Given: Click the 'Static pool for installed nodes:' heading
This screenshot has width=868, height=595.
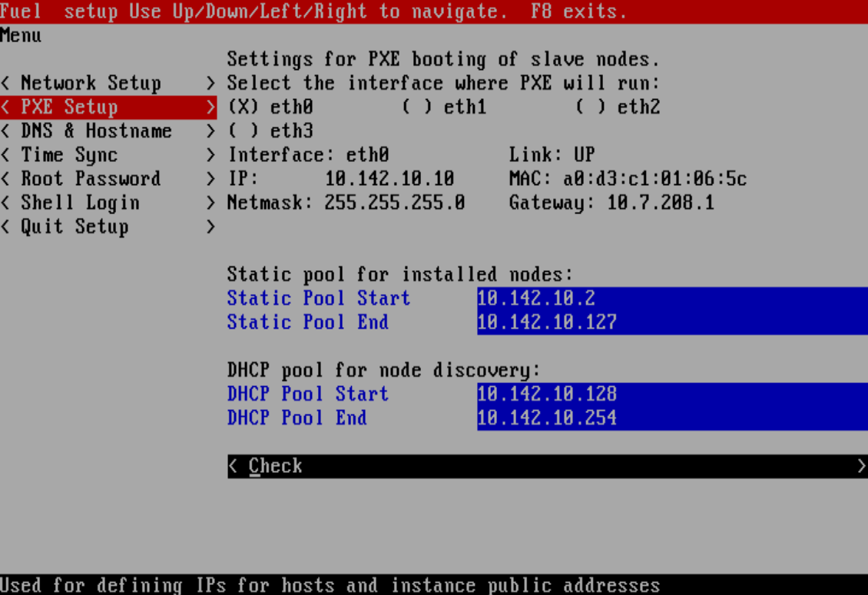Looking at the screenshot, I should (400, 275).
